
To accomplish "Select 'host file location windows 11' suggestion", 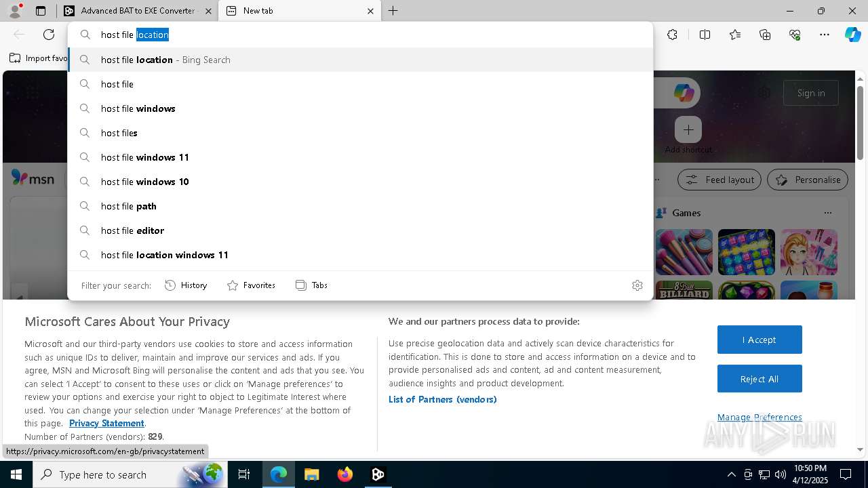I will 360,255.
